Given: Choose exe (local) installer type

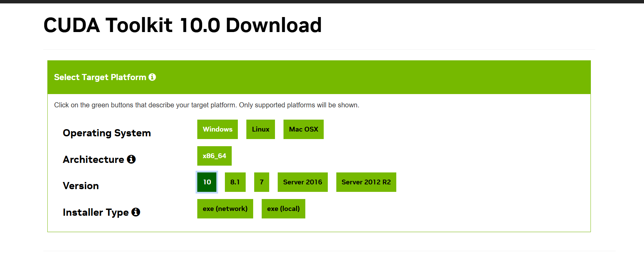Looking at the screenshot, I should tap(283, 209).
